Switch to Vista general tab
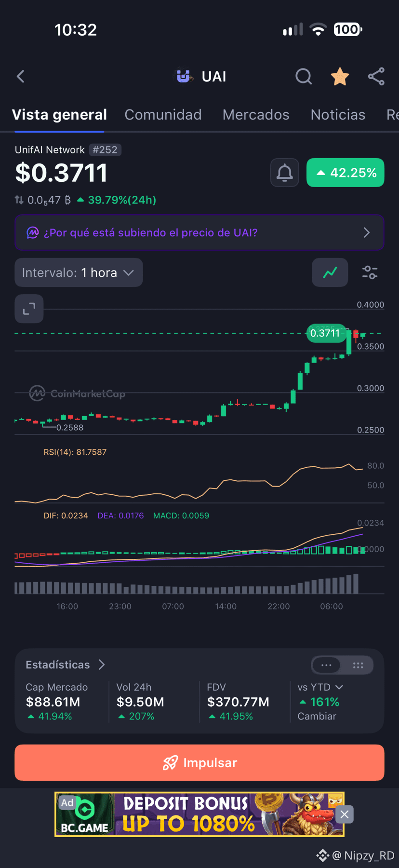 point(59,115)
